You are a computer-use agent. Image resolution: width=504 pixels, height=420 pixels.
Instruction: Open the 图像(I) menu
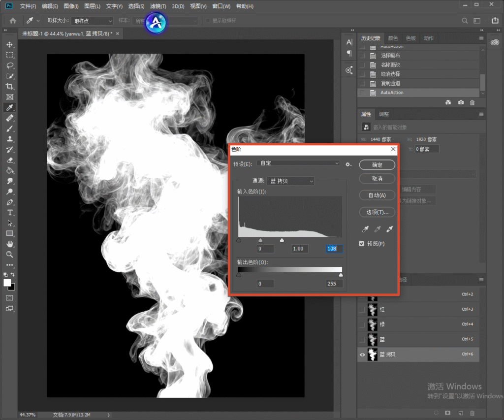click(71, 6)
